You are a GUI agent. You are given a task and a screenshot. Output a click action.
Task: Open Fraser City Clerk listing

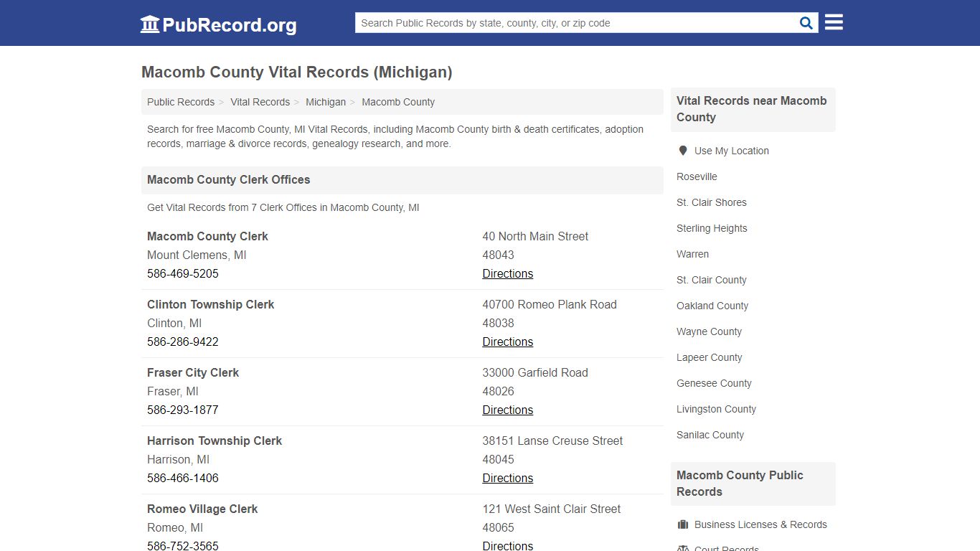pos(193,372)
